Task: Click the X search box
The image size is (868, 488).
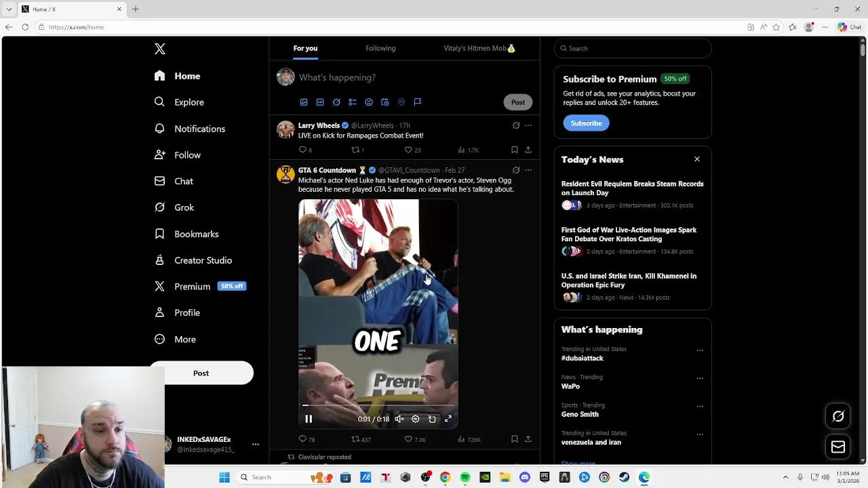Action: (x=633, y=48)
